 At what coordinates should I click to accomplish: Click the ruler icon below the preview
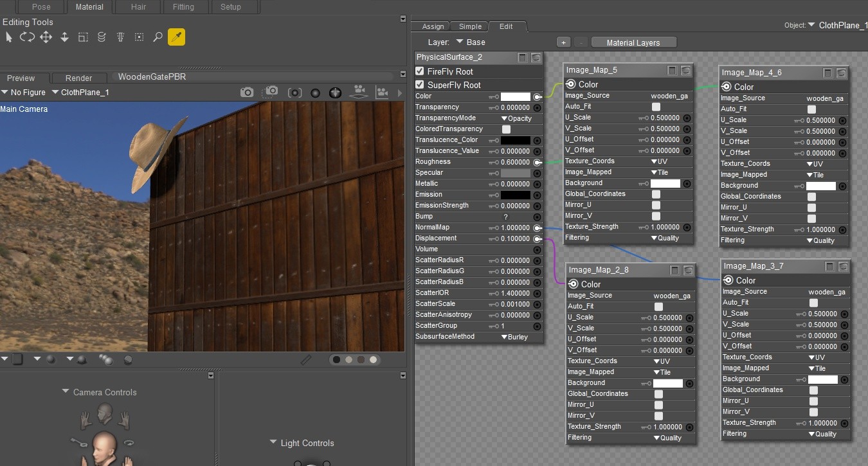click(306, 360)
